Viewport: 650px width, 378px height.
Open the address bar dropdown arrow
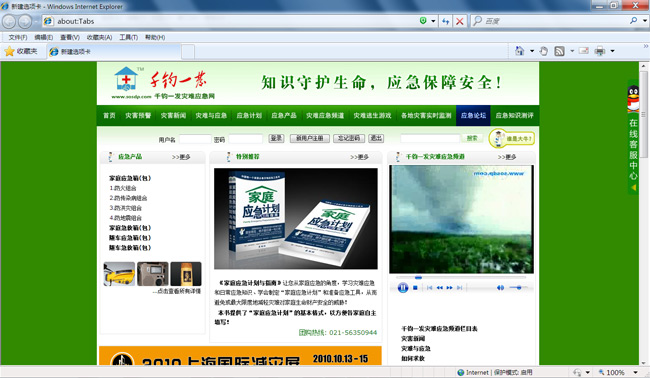pos(433,21)
